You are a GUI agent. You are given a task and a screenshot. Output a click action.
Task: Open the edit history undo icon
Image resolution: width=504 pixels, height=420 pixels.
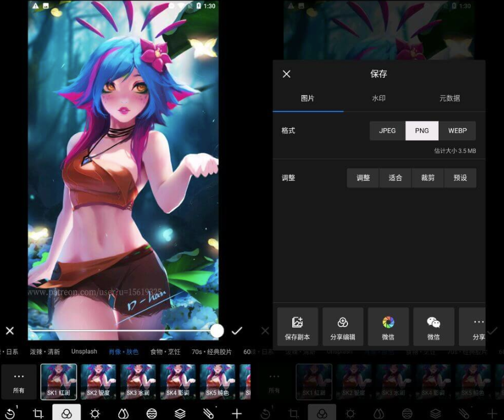coord(11,413)
